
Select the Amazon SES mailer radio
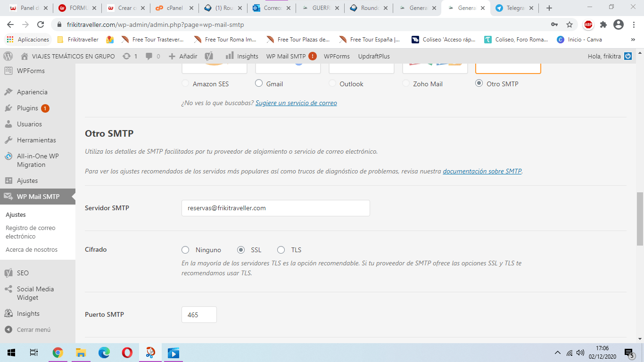[x=185, y=83]
